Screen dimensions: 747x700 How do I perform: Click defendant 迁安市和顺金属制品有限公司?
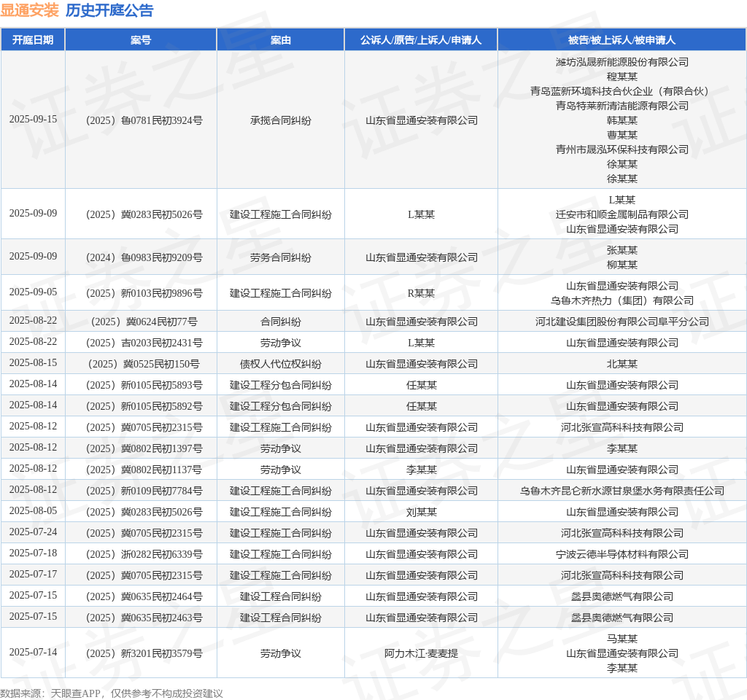(x=622, y=214)
